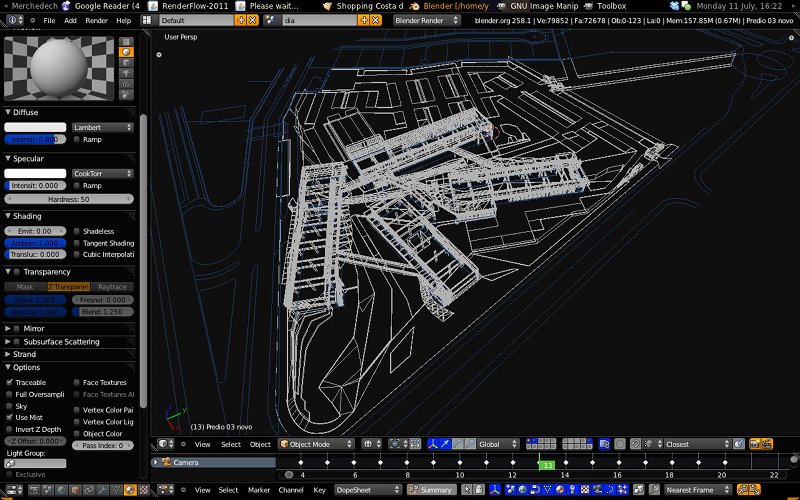
Task: Select large sphere with sky preview type
Action: tap(126, 95)
